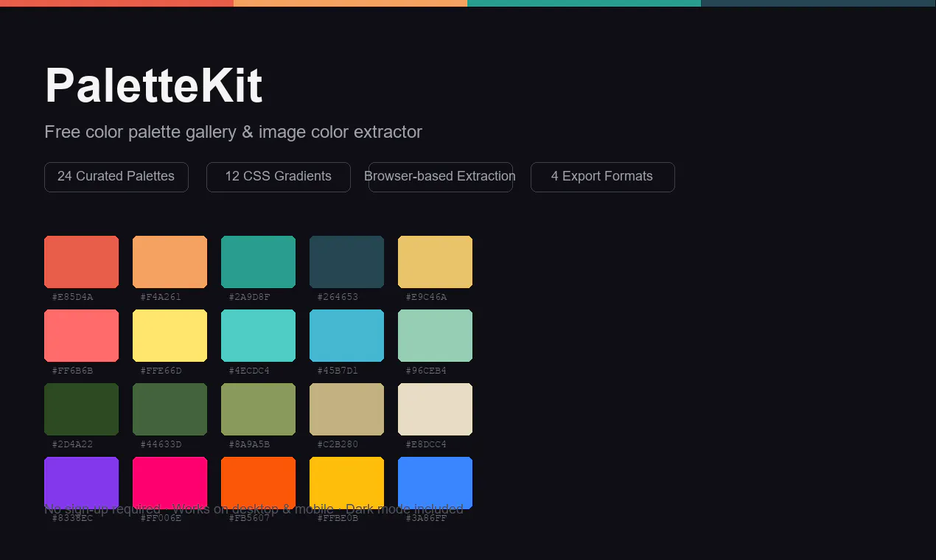Click the #96CEB4 hex code label
Viewport: 936px width, 560px height.
point(426,371)
